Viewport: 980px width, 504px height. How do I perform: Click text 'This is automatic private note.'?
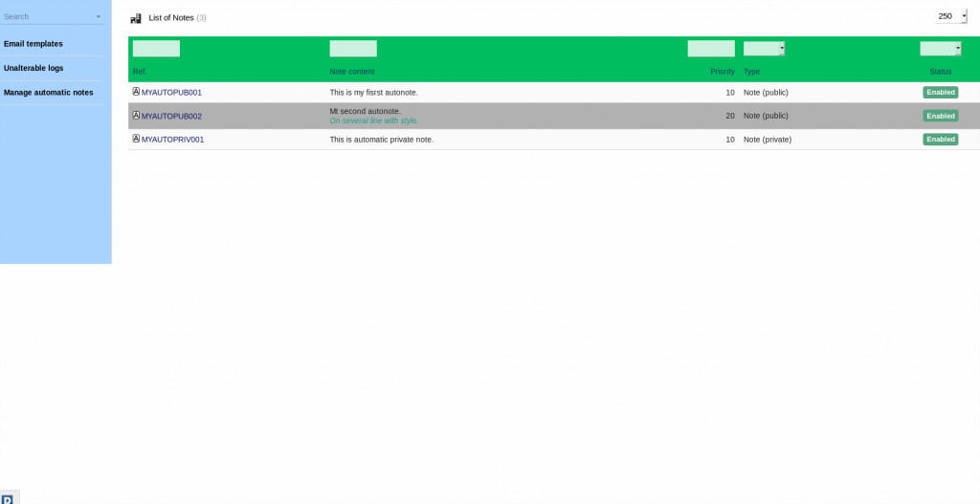[381, 140]
